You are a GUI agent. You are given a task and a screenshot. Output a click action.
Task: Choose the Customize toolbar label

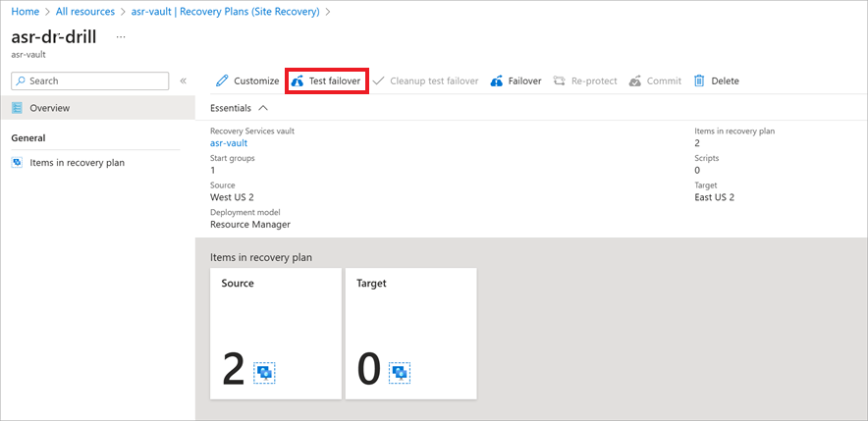[256, 81]
